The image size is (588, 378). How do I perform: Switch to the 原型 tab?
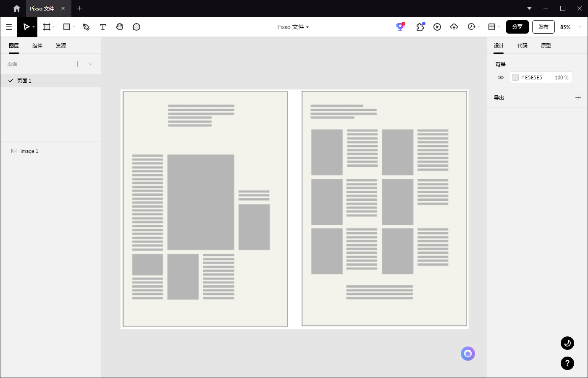click(x=546, y=45)
